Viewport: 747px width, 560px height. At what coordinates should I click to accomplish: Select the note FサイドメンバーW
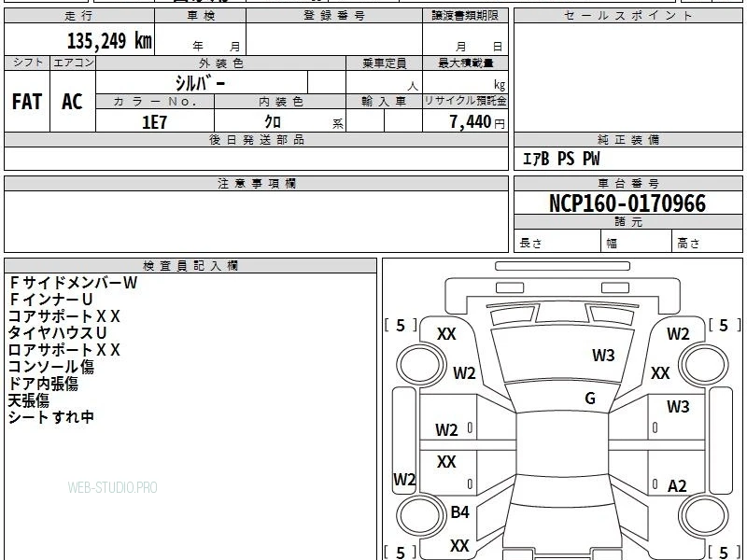click(74, 283)
